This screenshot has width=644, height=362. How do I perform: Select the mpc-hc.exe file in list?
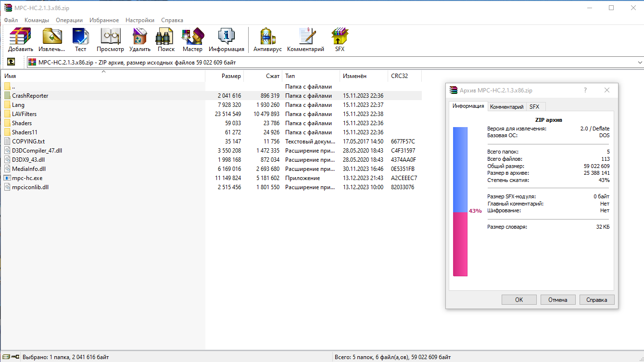pyautogui.click(x=27, y=178)
